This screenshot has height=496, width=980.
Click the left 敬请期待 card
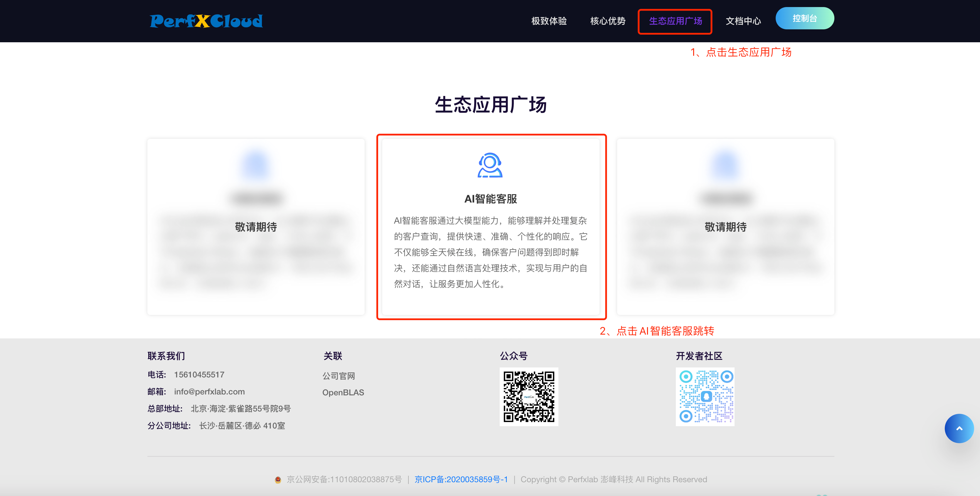(256, 227)
